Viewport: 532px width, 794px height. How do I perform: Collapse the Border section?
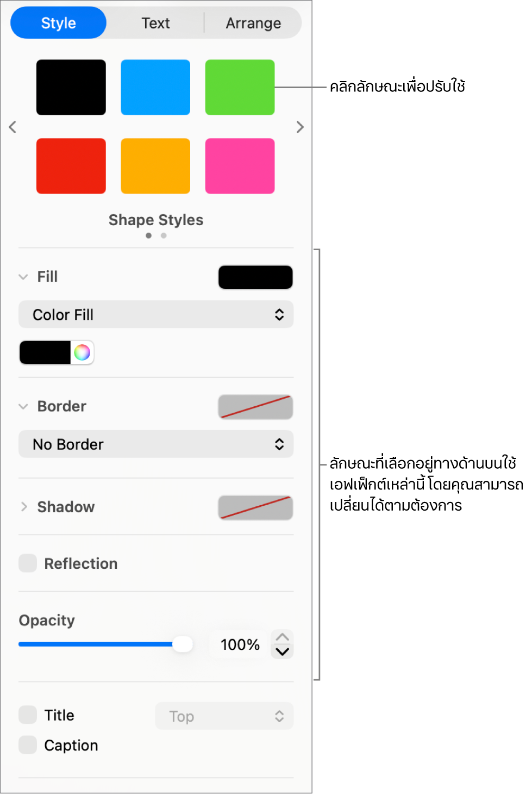pos(23,406)
